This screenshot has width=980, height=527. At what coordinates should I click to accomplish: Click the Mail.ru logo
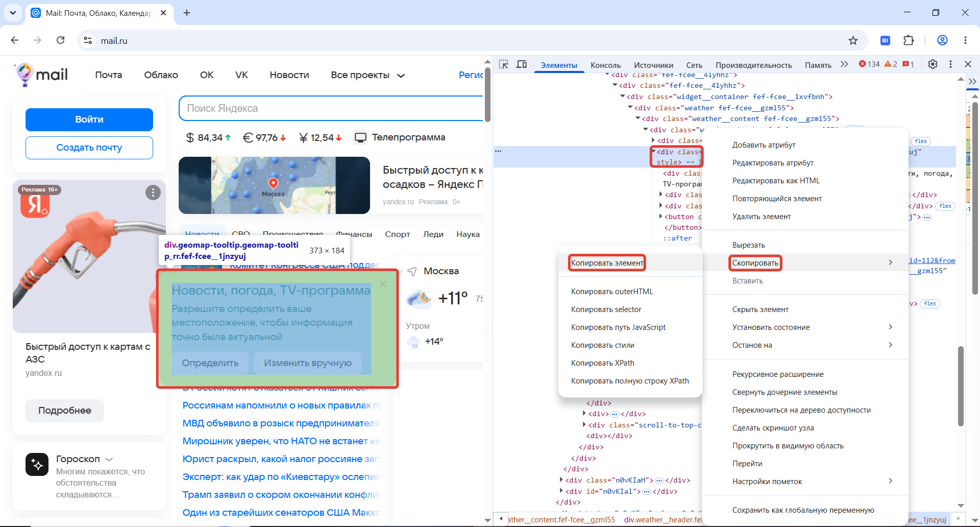(41, 75)
